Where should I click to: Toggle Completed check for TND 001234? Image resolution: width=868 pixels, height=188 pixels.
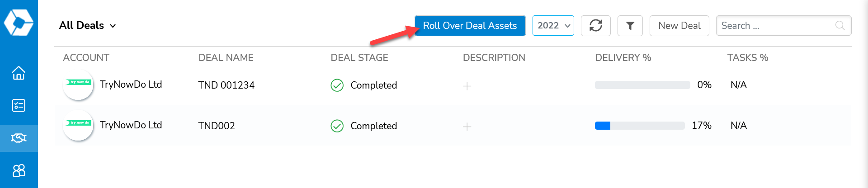(337, 85)
